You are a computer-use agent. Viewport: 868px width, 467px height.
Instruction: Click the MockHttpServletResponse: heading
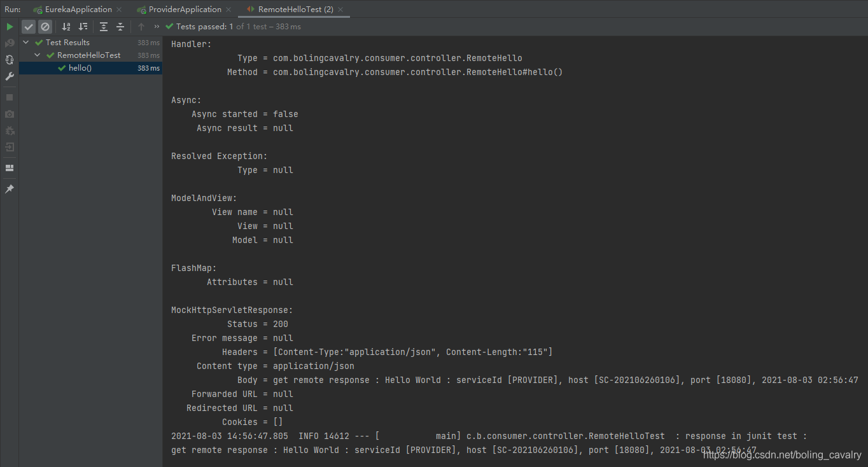232,310
